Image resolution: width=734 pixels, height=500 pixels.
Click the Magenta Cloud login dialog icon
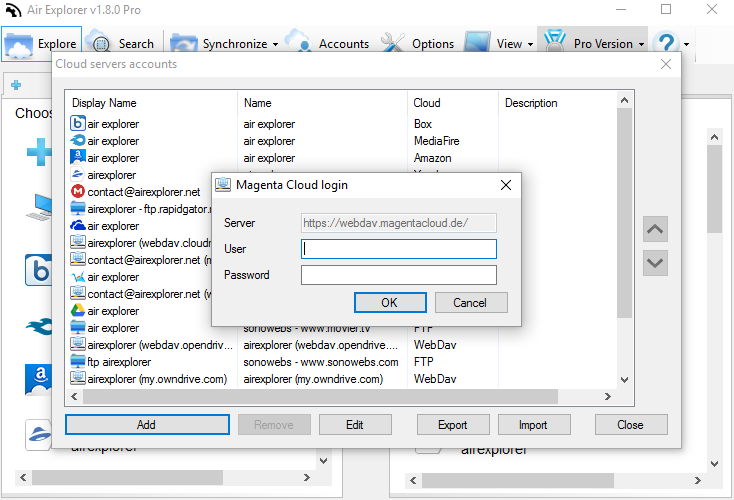[223, 184]
